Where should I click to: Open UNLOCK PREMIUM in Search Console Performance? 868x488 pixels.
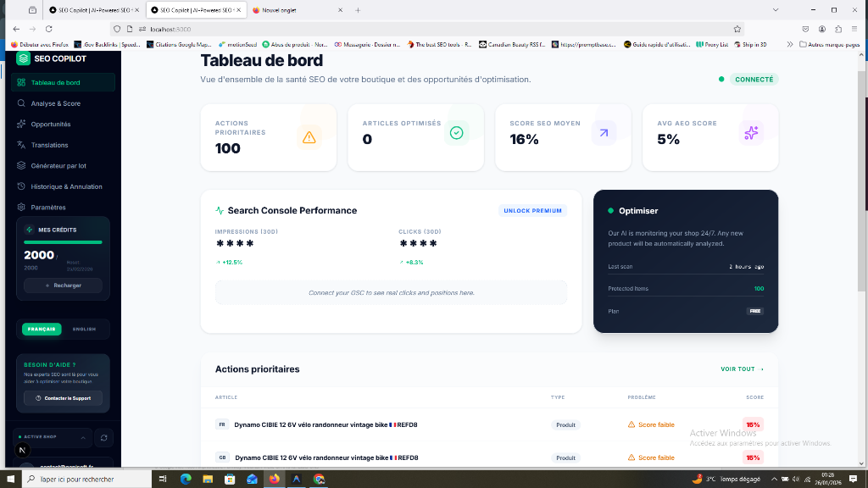pos(532,210)
